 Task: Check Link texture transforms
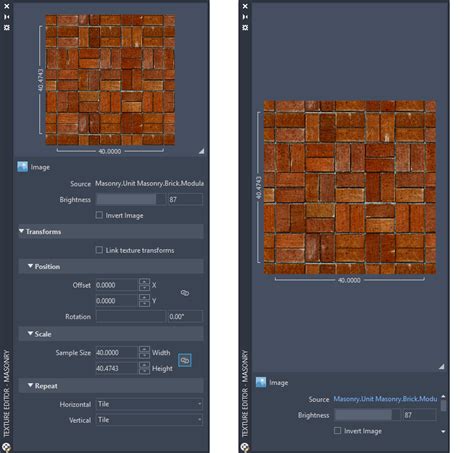99,250
